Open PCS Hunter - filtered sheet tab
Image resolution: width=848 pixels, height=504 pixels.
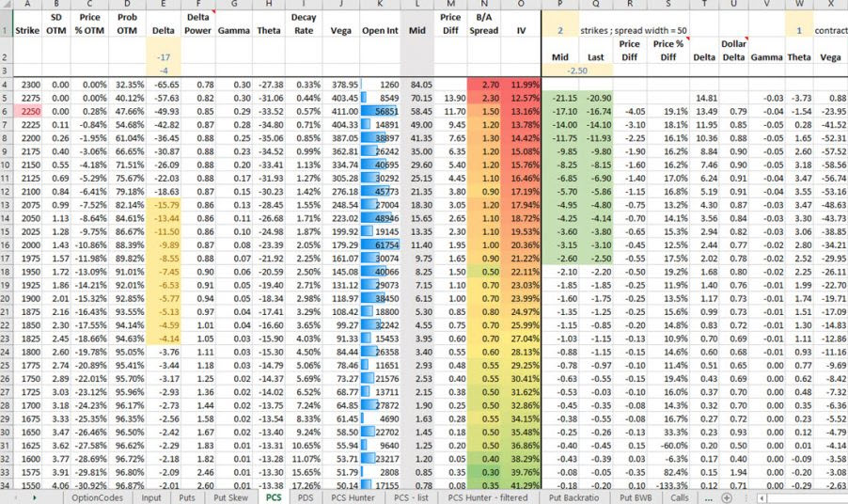(488, 497)
